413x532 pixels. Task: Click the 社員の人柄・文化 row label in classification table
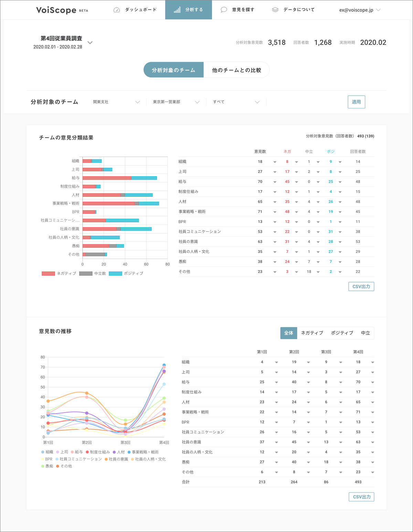(194, 252)
